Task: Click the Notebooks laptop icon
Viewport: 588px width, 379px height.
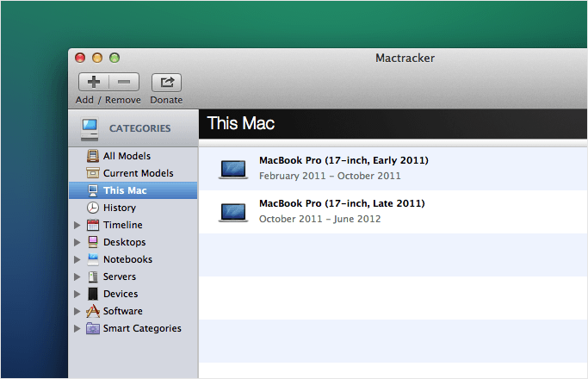Action: (93, 259)
